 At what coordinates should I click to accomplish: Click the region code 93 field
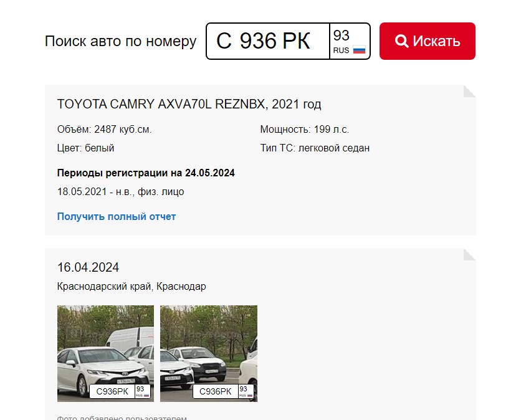[x=350, y=41]
